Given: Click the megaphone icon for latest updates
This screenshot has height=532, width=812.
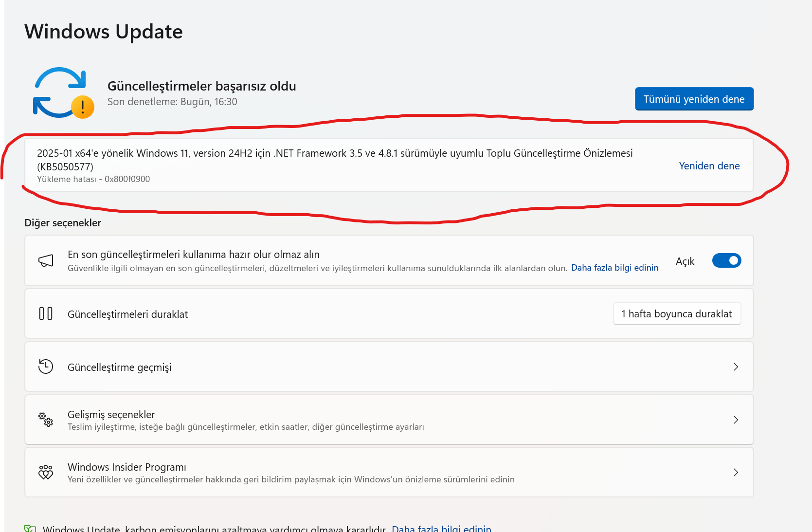Looking at the screenshot, I should 46,261.
